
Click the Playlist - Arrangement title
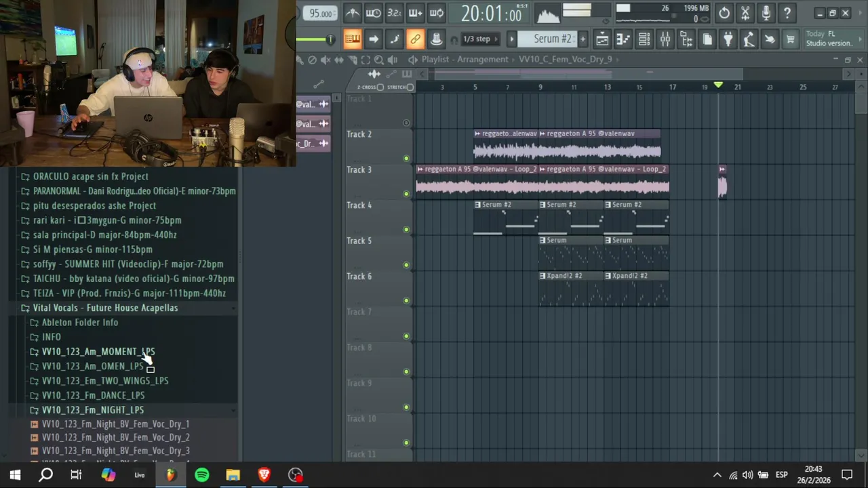click(465, 60)
